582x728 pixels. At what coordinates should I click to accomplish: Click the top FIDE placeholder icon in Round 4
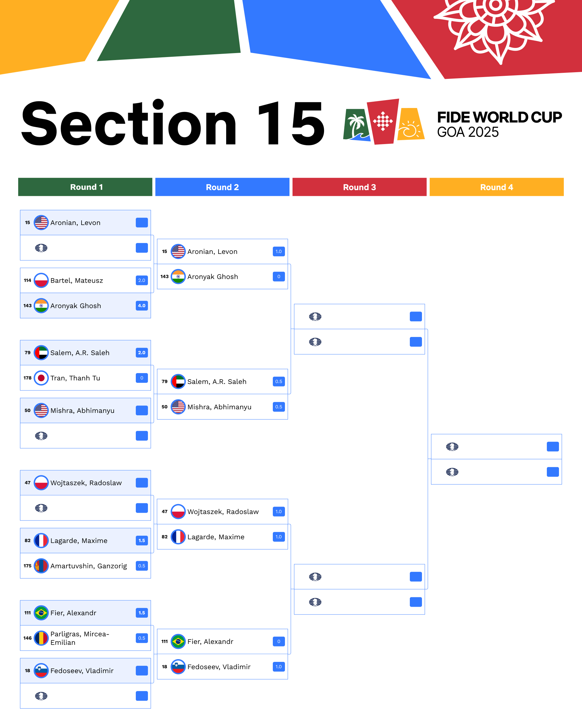(452, 447)
